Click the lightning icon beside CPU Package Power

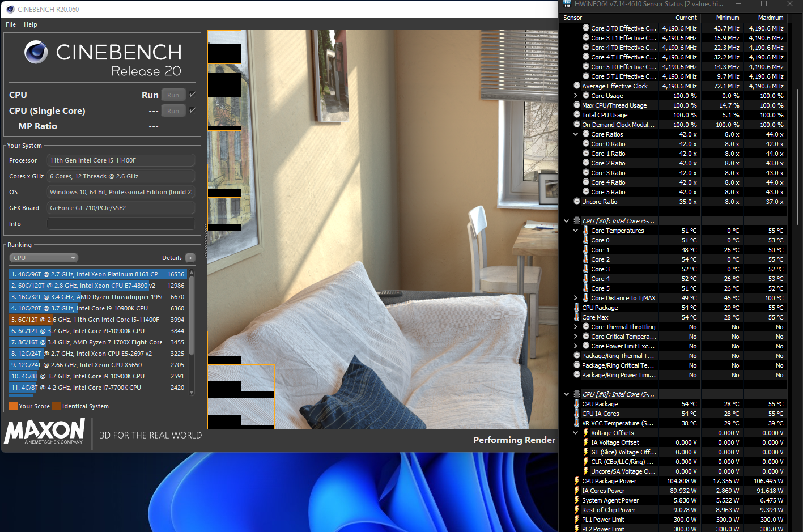577,481
